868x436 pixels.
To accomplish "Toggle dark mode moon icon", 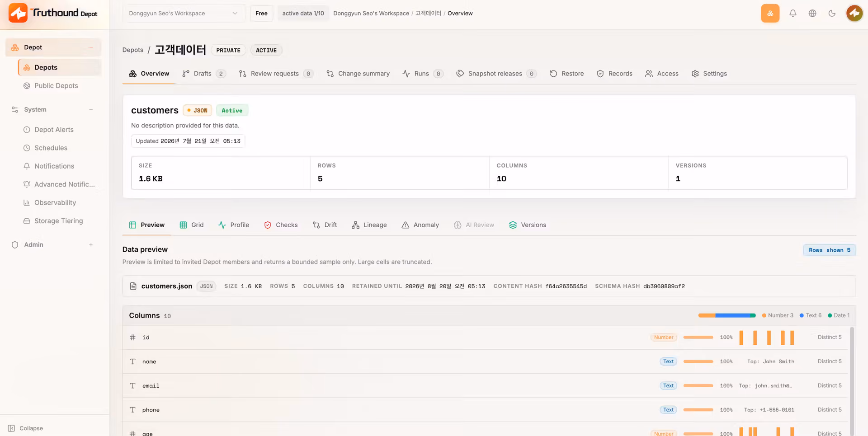I will (832, 13).
